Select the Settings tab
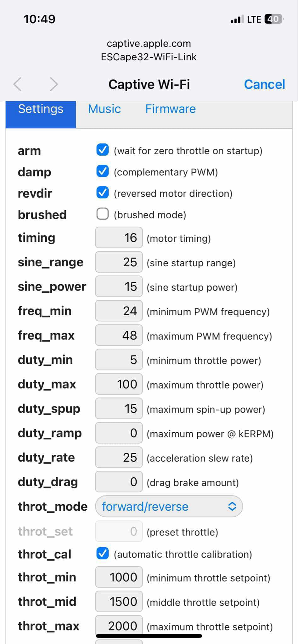 (x=41, y=109)
